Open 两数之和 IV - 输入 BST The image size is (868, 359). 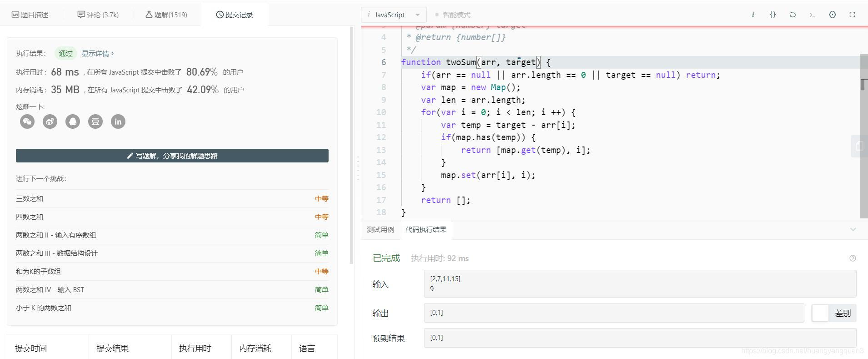pos(172,289)
